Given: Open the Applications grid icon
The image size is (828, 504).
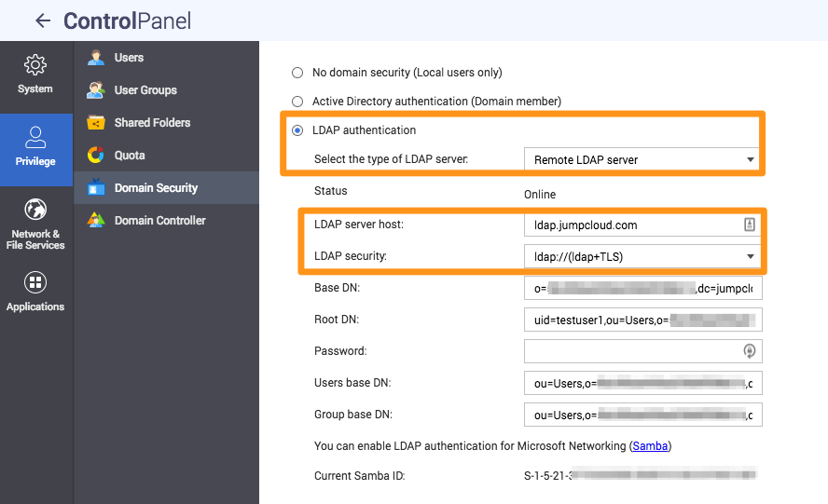Looking at the screenshot, I should click(35, 282).
